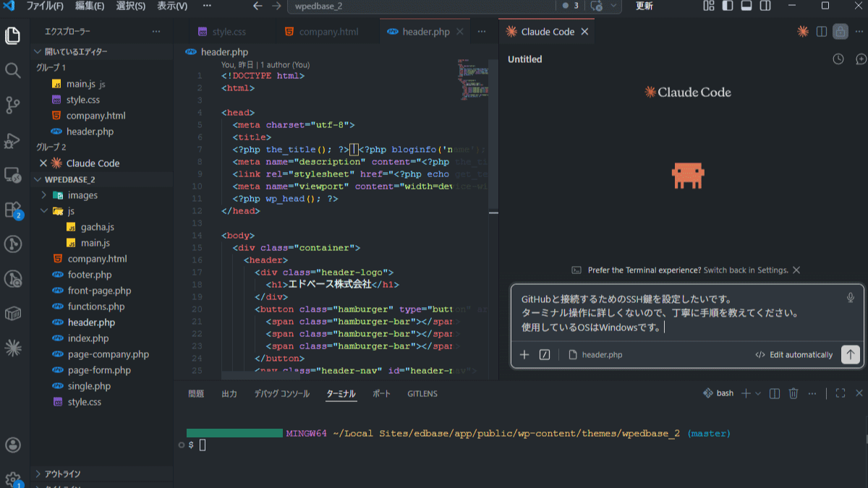868x488 pixels.
Task: Open Extensions view with badge 2
Action: pos(12,210)
